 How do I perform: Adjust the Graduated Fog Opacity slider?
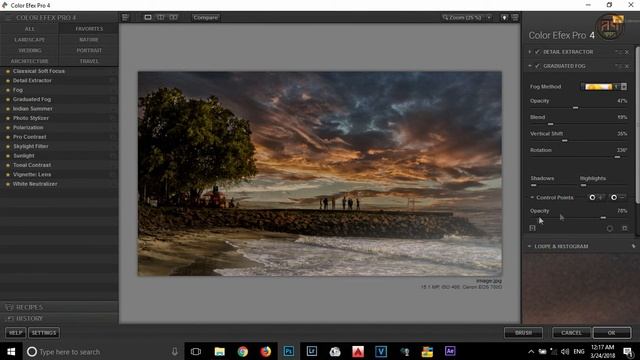coord(576,108)
